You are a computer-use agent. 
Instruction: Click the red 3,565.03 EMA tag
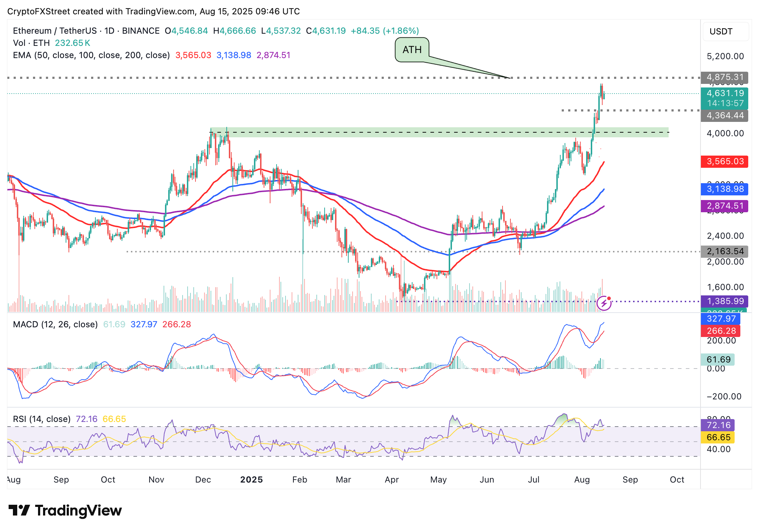click(724, 161)
